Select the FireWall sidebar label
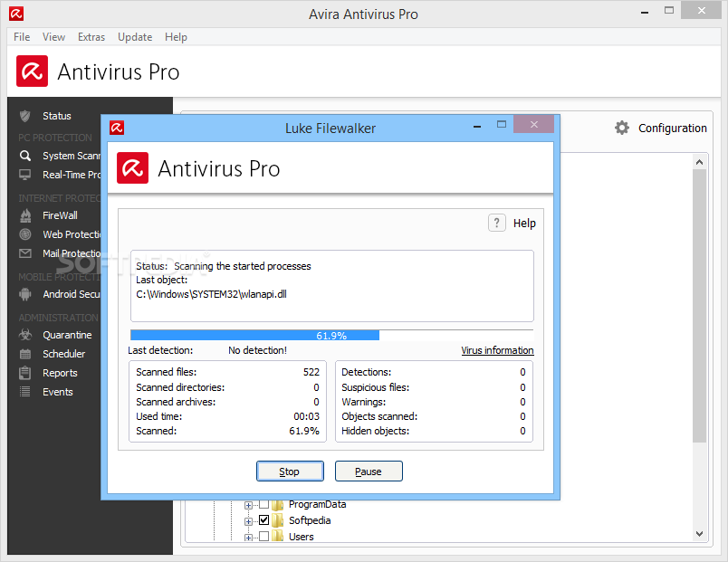Viewport: 728px width, 562px height. coord(60,215)
